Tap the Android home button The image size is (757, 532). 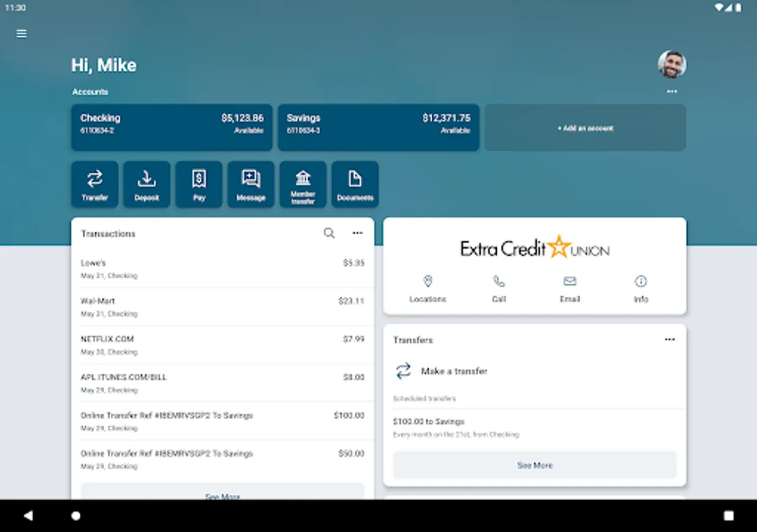[x=76, y=515]
